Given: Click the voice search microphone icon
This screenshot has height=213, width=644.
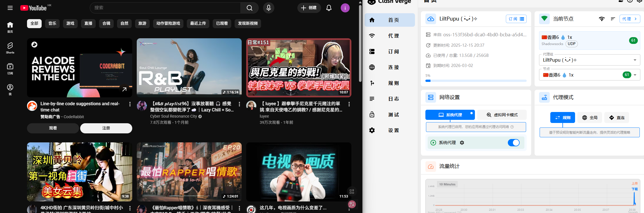Looking at the screenshot, I should coord(268,8).
